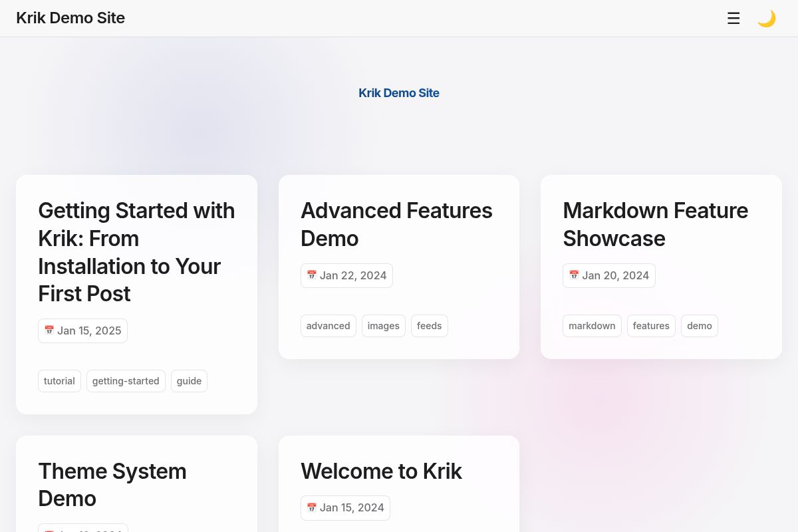Select the tutorial tag
This screenshot has height=532, width=798.
click(59, 381)
